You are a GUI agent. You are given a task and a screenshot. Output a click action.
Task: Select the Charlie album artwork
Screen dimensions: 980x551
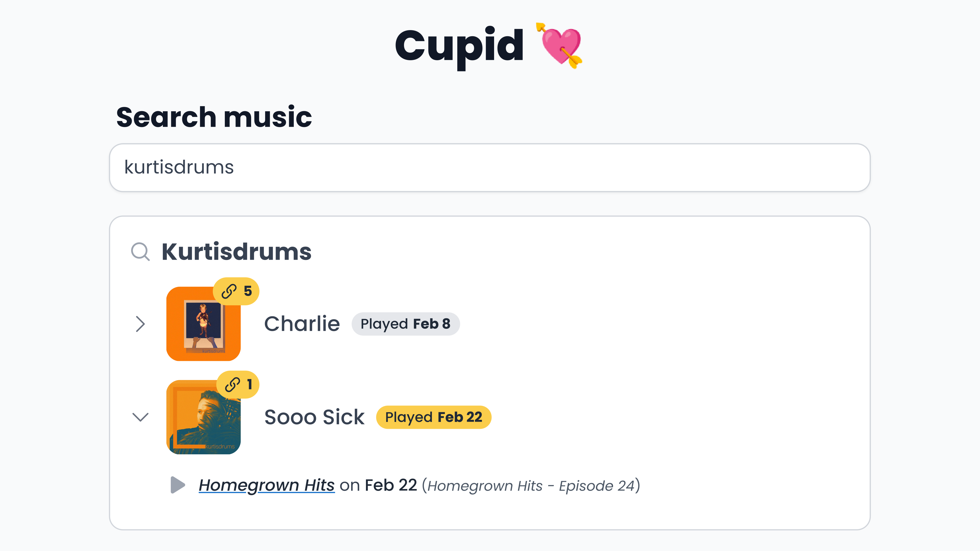click(204, 324)
